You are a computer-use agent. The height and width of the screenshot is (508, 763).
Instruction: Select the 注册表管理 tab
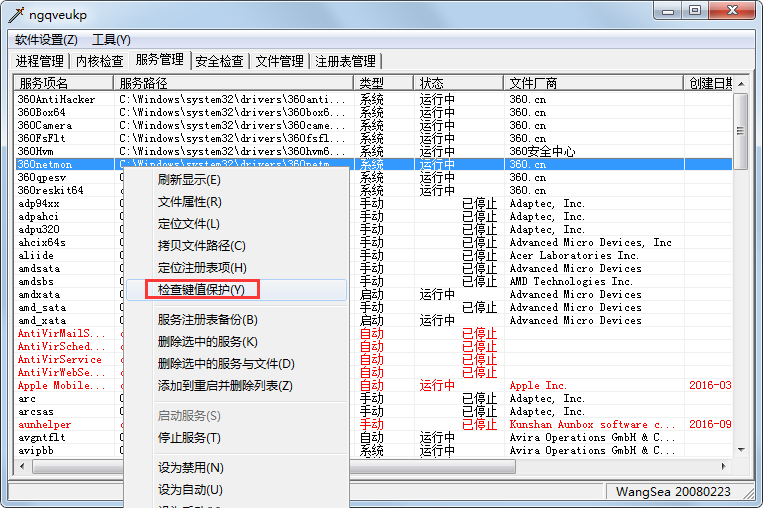[x=345, y=61]
